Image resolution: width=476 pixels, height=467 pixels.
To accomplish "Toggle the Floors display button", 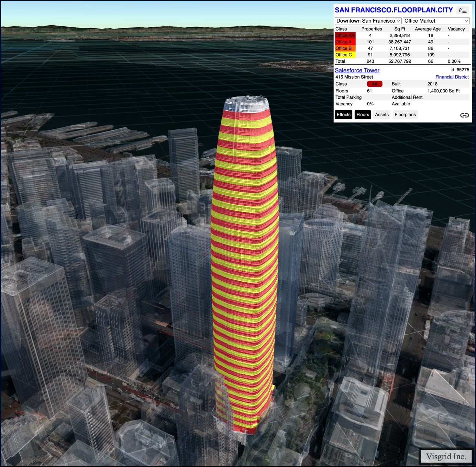I will pyautogui.click(x=362, y=115).
